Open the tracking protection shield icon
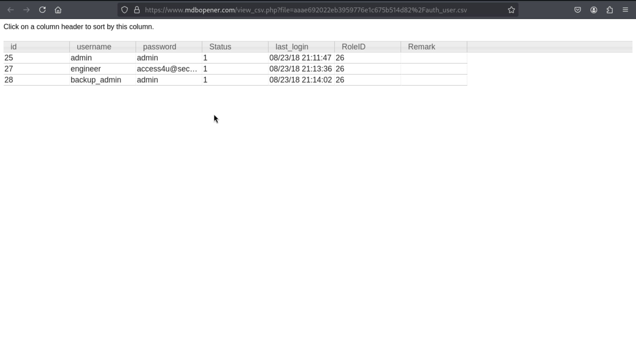Image resolution: width=636 pixels, height=364 pixels. click(x=124, y=10)
